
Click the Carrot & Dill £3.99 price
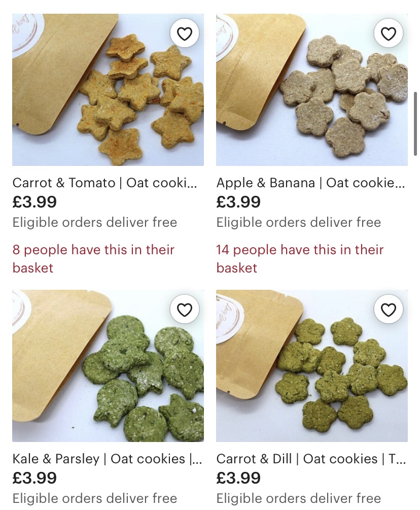tap(239, 478)
